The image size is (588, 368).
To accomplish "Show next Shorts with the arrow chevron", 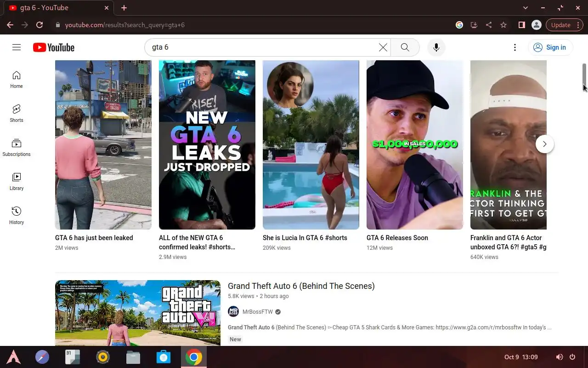I will coord(544,144).
